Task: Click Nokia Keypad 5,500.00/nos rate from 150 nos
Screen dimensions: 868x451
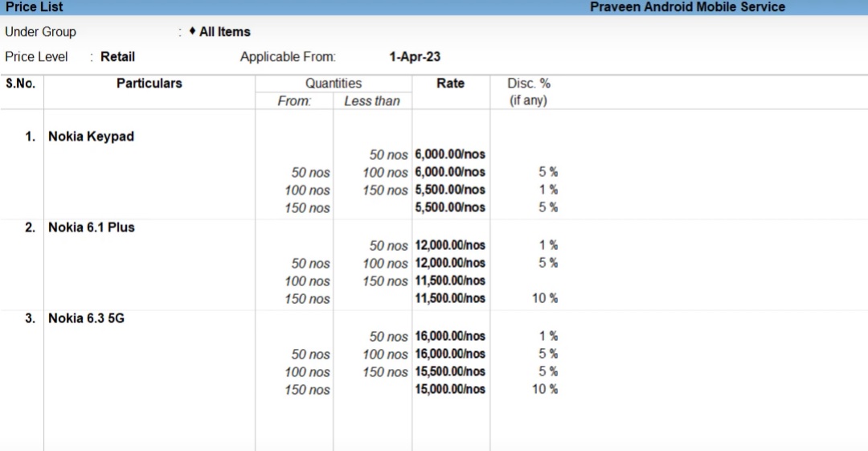Action: (450, 207)
